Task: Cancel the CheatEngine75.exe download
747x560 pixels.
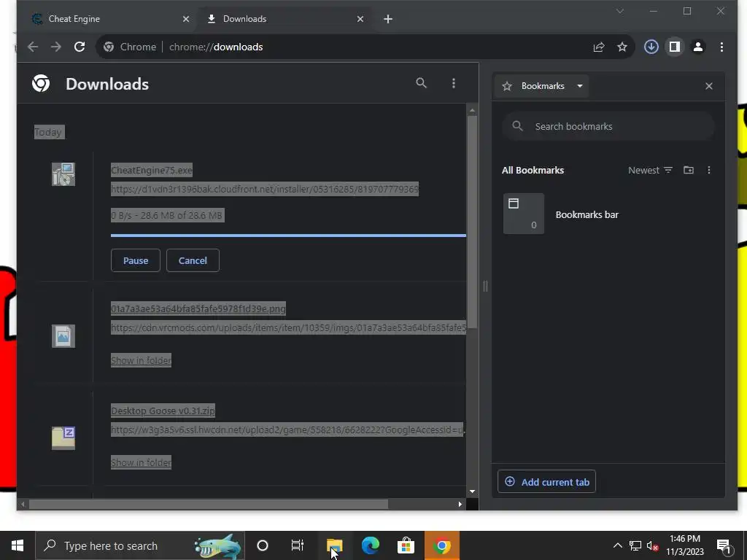Action: coord(193,260)
